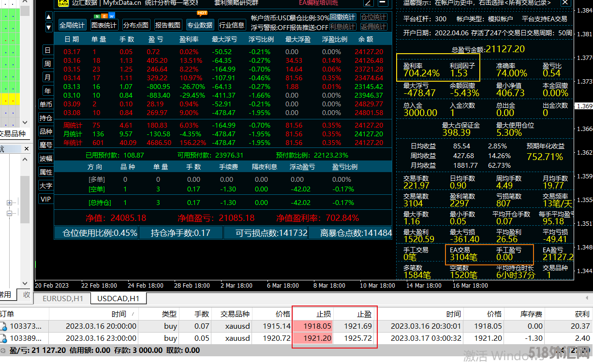Expand the plus tree node in navigator
The image size is (593, 364).
click(x=9, y=203)
